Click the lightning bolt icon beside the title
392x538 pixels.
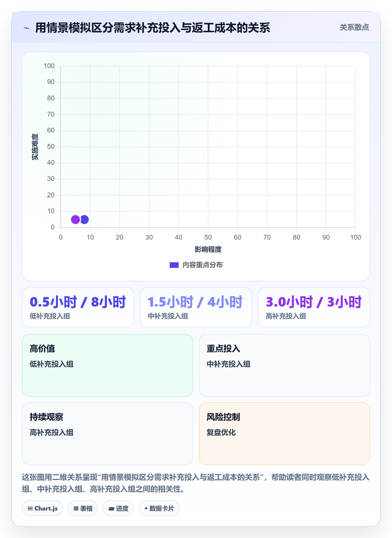click(27, 28)
